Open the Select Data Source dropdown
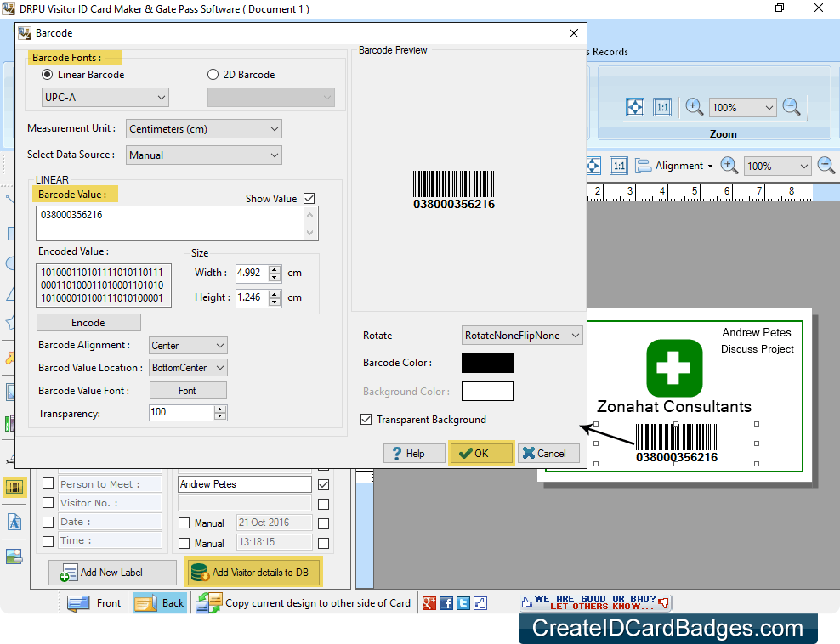The height and width of the screenshot is (644, 840). pos(203,155)
